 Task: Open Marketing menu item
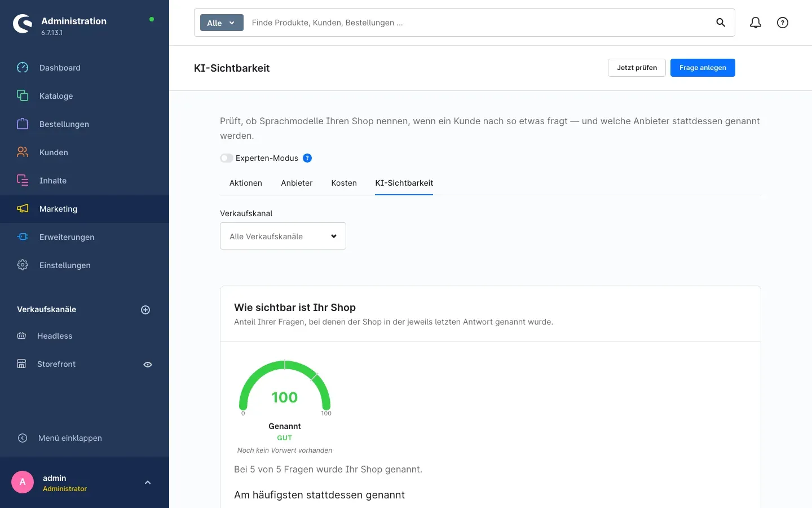click(85, 209)
